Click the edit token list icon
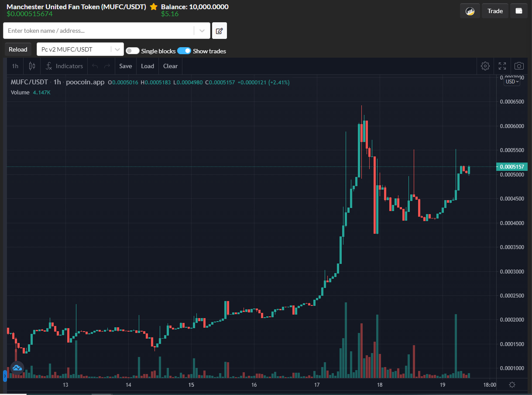Image resolution: width=532 pixels, height=395 pixels. (220, 31)
